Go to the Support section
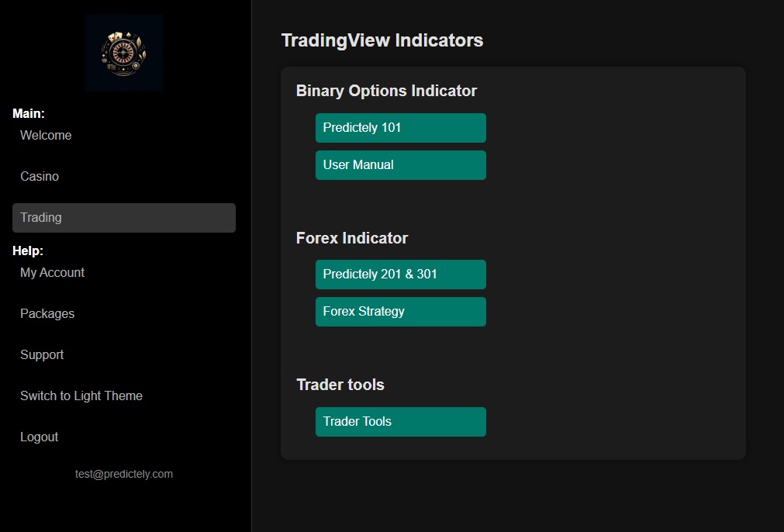Viewport: 784px width, 532px height. pyautogui.click(x=42, y=354)
